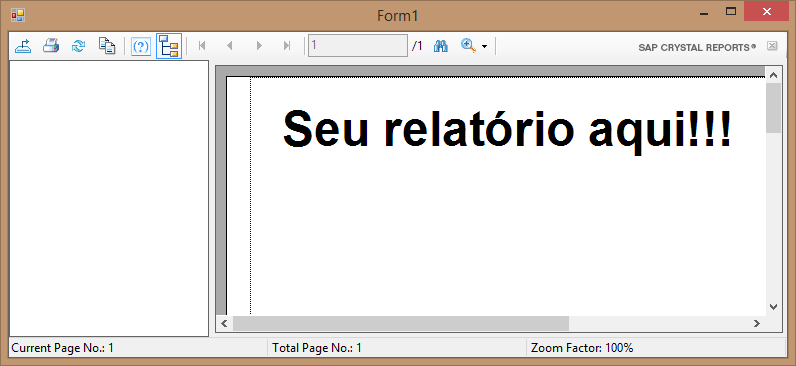The width and height of the screenshot is (796, 366).
Task: Go to the first page
Action: (x=202, y=46)
